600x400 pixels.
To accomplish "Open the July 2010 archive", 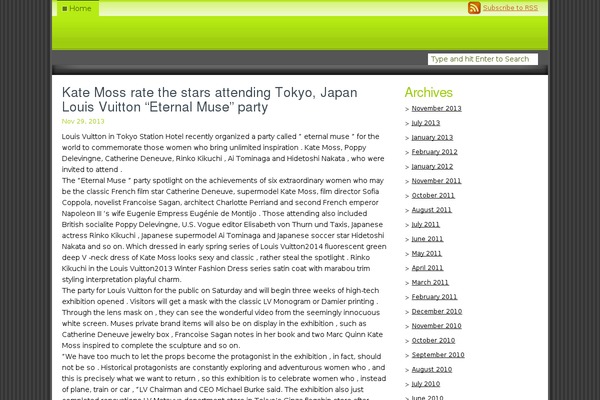I will [426, 384].
